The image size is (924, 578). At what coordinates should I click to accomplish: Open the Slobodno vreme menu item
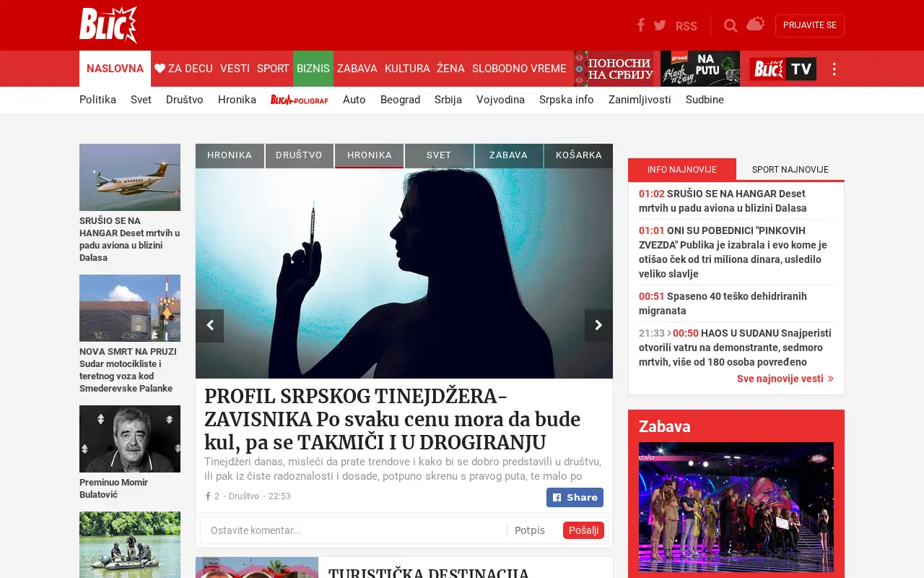point(519,69)
